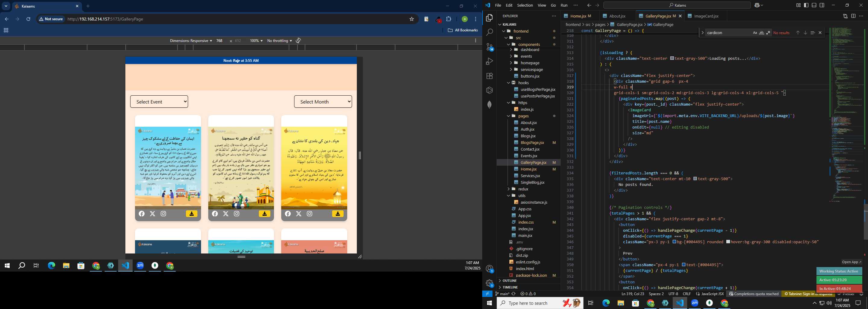Split the VS Code editor right
Screen dimensions: 868x309
coord(853,16)
